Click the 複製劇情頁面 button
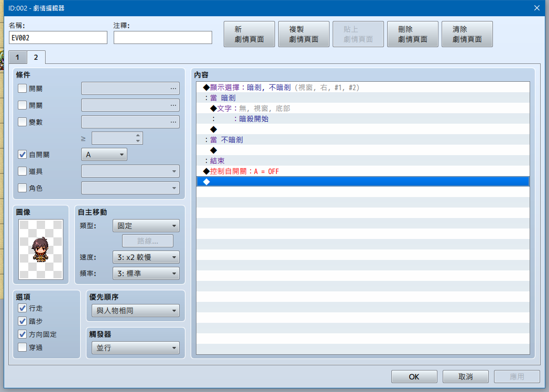Viewport: 549px width, 392px height. (303, 34)
